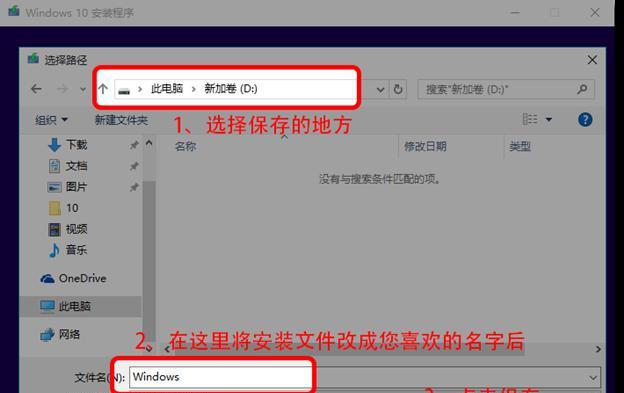Open view options dropdown arrow

[549, 119]
